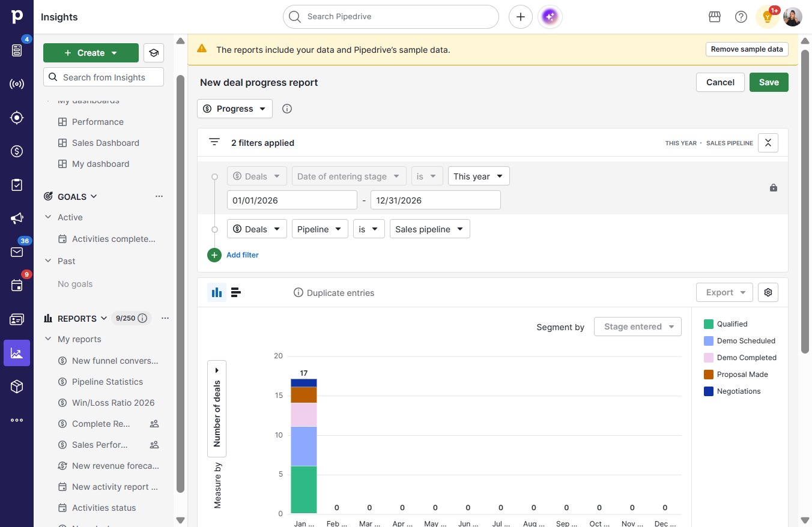Select the Insights chart icon in sidebar
The height and width of the screenshot is (527, 812).
click(x=17, y=353)
